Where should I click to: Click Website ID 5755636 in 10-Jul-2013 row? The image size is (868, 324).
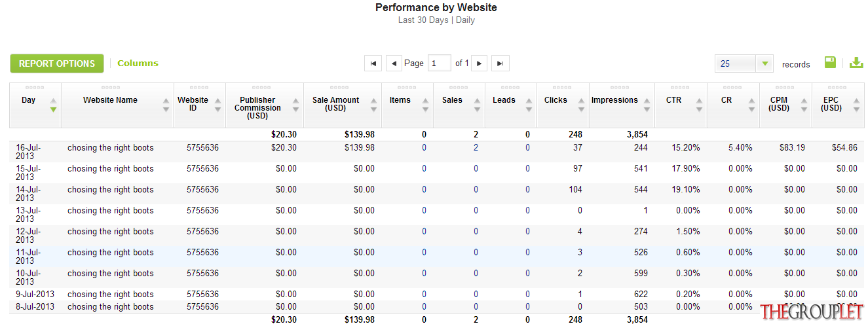pos(202,274)
